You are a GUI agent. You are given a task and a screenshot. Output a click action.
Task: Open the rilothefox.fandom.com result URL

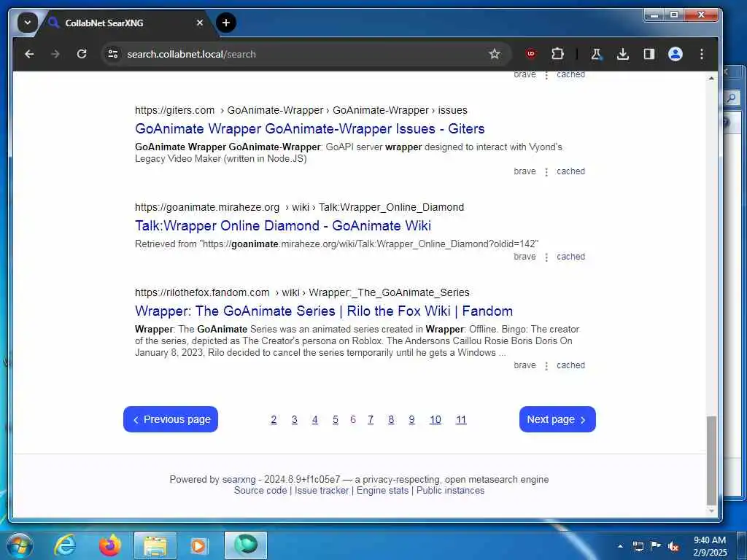point(302,292)
